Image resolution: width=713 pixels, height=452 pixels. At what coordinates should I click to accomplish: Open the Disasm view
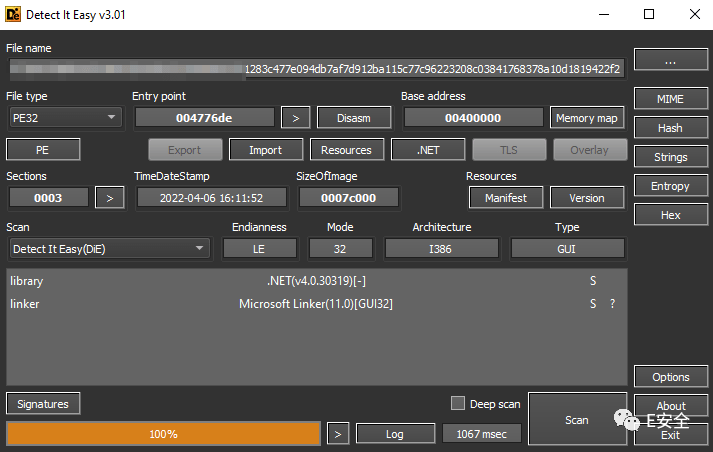click(354, 118)
